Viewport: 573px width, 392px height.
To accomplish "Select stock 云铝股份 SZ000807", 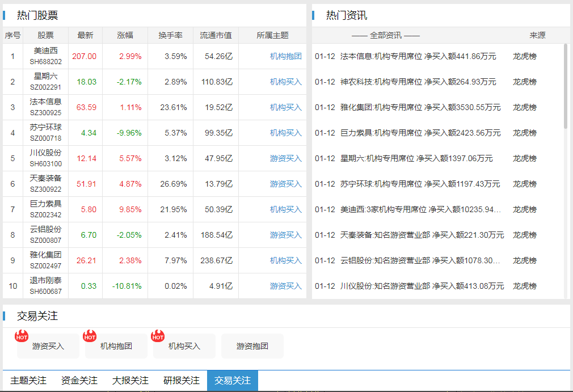I will pyautogui.click(x=46, y=235).
